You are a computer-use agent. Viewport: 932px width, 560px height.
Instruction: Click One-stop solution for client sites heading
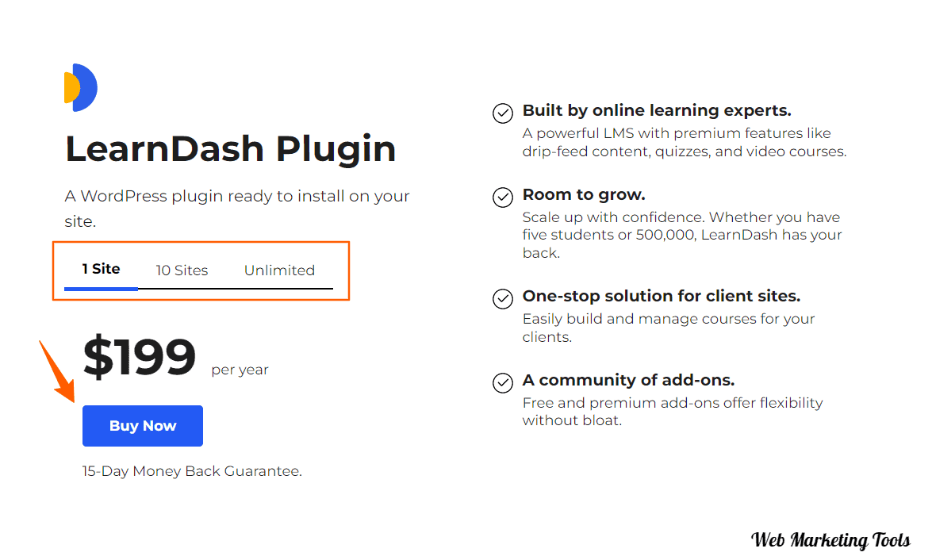pyautogui.click(x=662, y=296)
